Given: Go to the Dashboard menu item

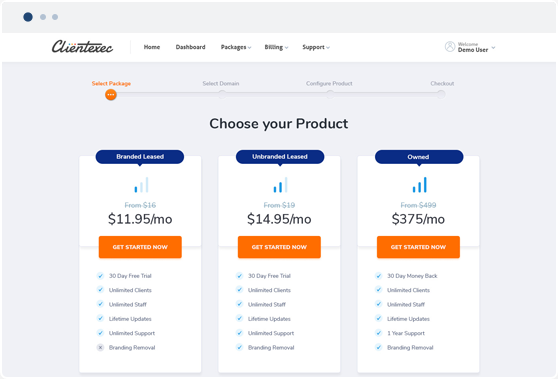Looking at the screenshot, I should tap(190, 47).
